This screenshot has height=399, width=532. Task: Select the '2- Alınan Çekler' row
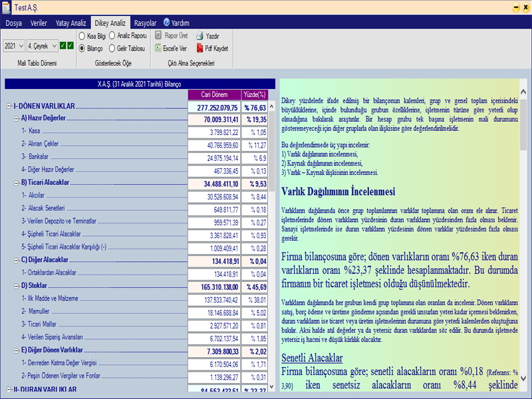pos(40,144)
